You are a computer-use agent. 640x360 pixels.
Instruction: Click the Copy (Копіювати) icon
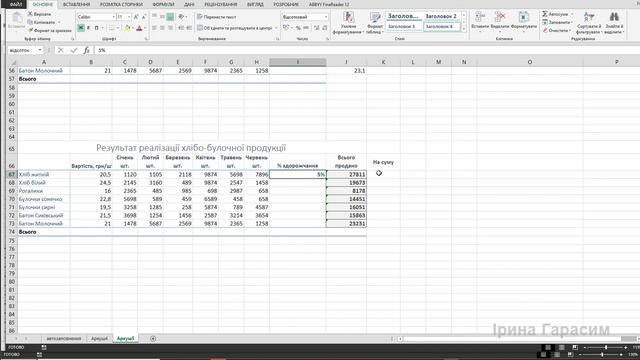(30, 22)
